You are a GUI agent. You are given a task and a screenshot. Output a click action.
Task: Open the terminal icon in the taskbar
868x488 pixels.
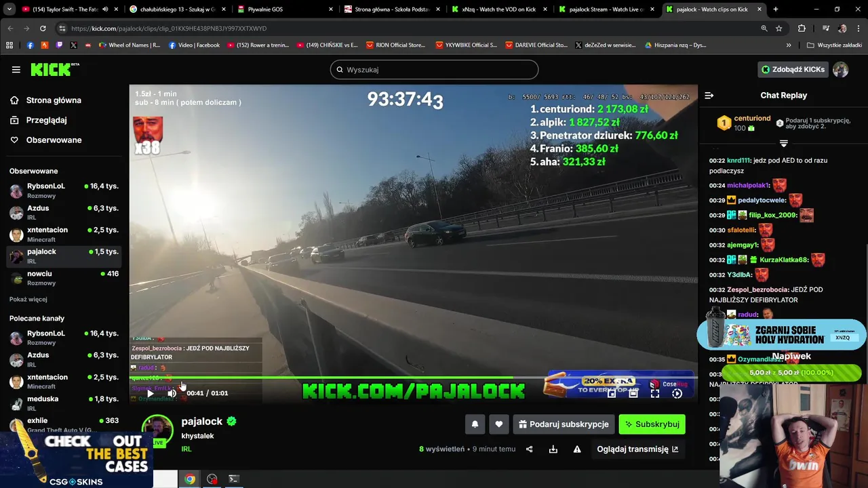(x=233, y=479)
